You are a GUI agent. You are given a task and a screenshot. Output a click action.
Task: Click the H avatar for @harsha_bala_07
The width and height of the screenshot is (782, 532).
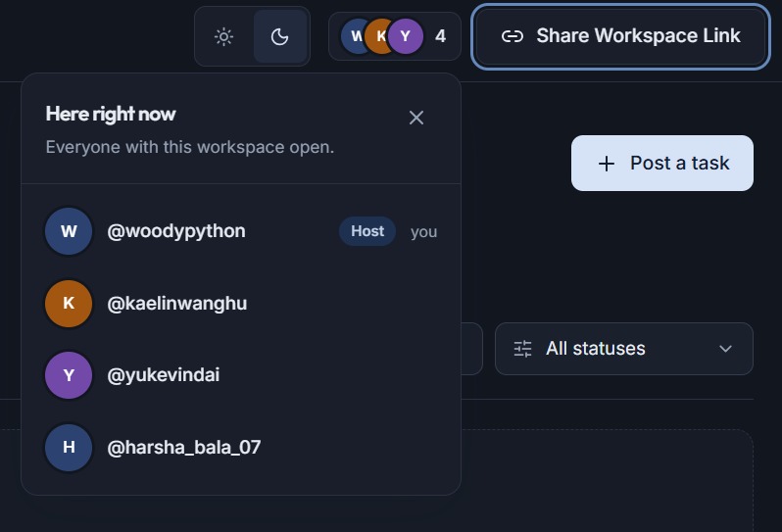pyautogui.click(x=69, y=447)
